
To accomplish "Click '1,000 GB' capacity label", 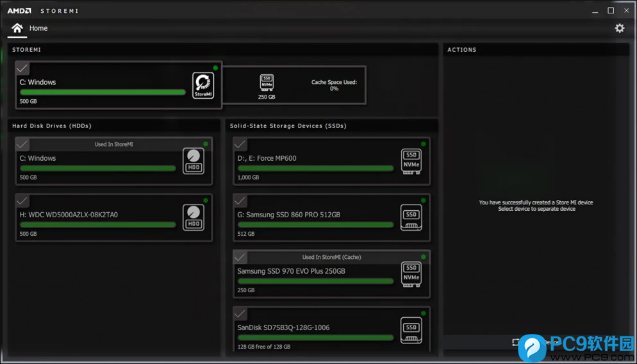I will pyautogui.click(x=248, y=178).
